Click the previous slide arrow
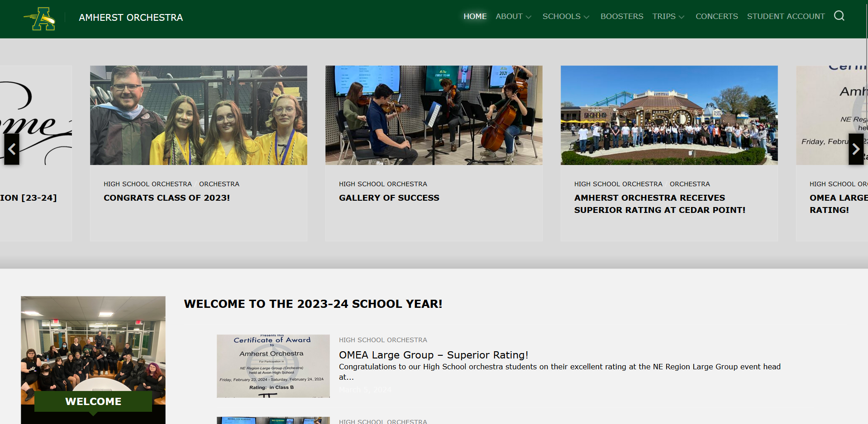This screenshot has width=868, height=424. tap(12, 149)
